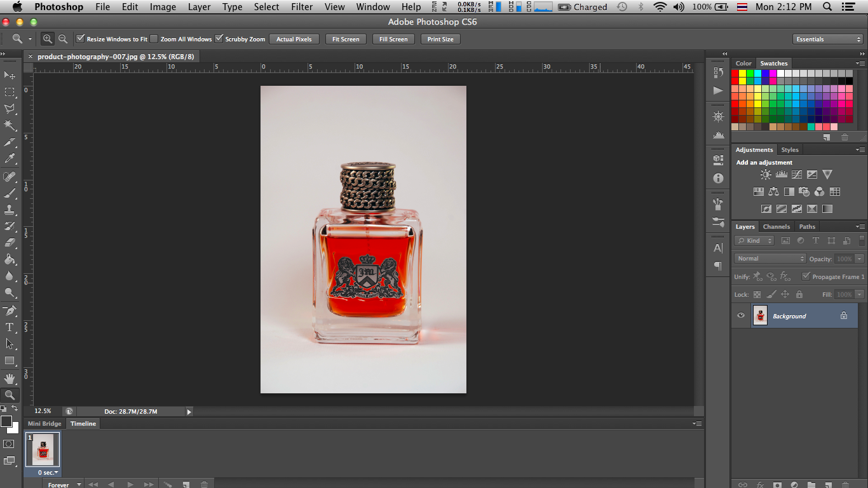The height and width of the screenshot is (488, 868).
Task: Pick the pure red swatch in Swatches
Action: pyautogui.click(x=735, y=73)
